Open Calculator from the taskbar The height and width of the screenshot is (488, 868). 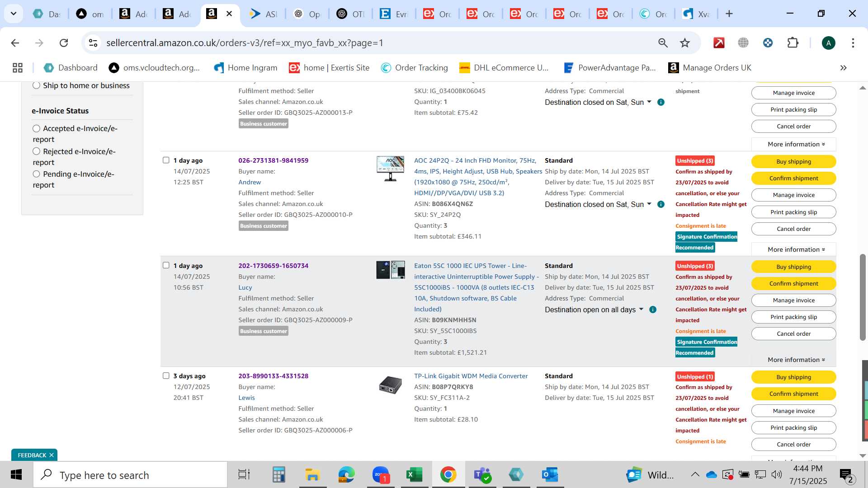click(x=278, y=475)
